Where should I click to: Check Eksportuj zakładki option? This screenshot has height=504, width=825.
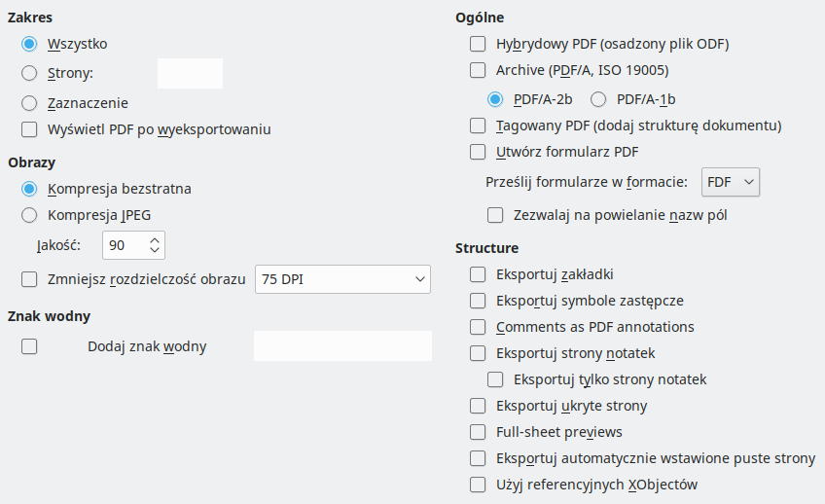(478, 274)
